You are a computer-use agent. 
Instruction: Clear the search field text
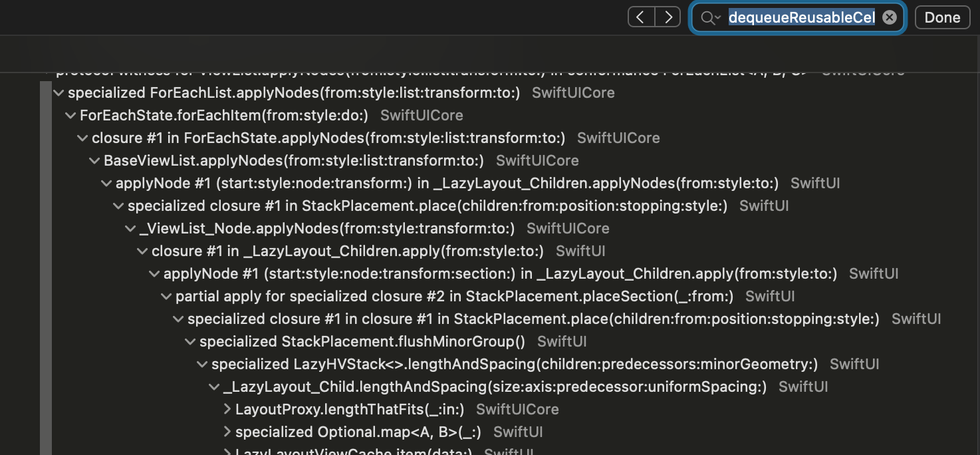pyautogui.click(x=890, y=18)
